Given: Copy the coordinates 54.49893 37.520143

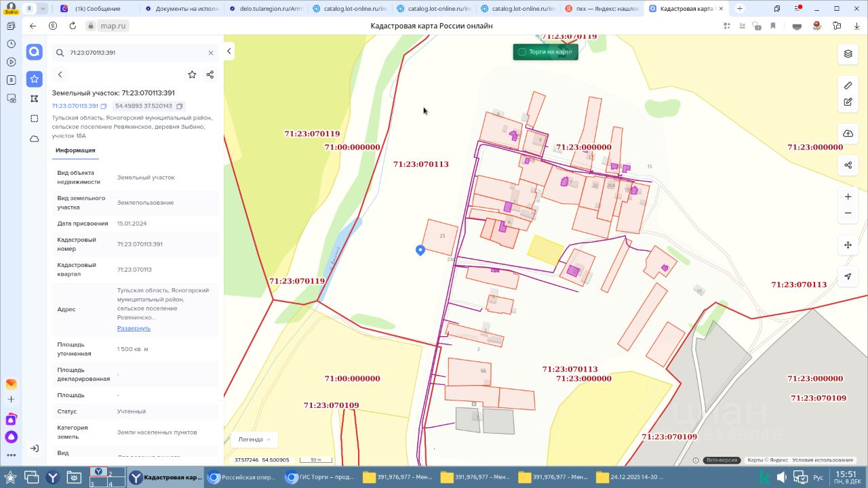Looking at the screenshot, I should point(180,106).
